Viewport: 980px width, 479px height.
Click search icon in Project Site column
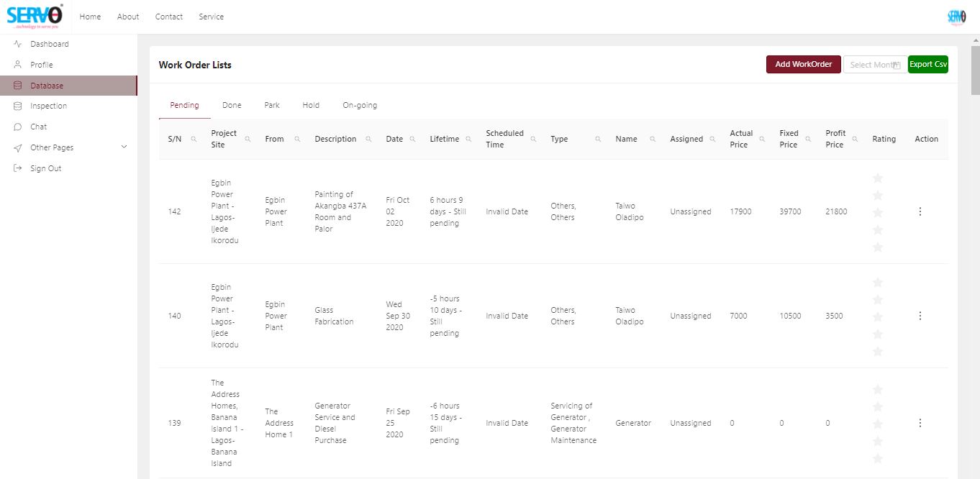coord(248,140)
